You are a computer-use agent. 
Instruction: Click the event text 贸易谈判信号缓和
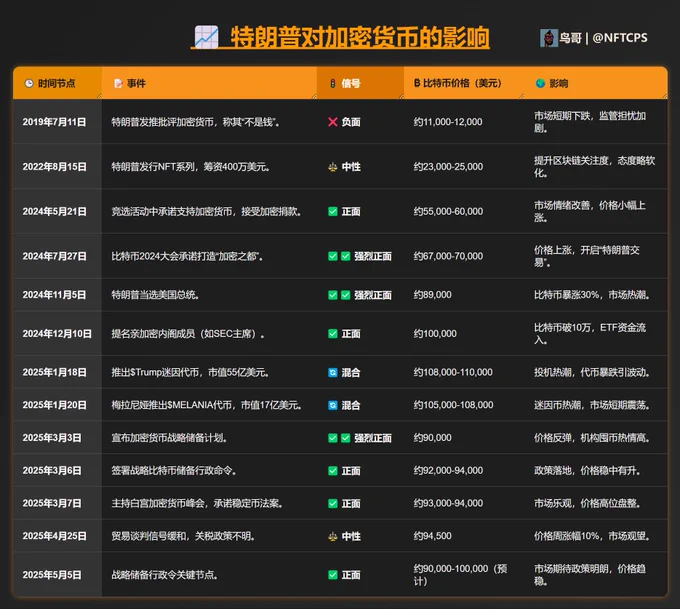tap(148, 537)
